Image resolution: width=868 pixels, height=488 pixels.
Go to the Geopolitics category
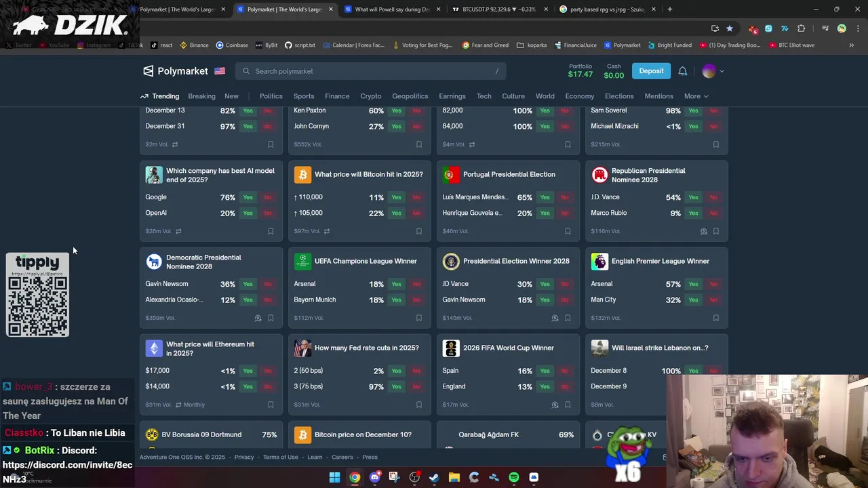410,96
